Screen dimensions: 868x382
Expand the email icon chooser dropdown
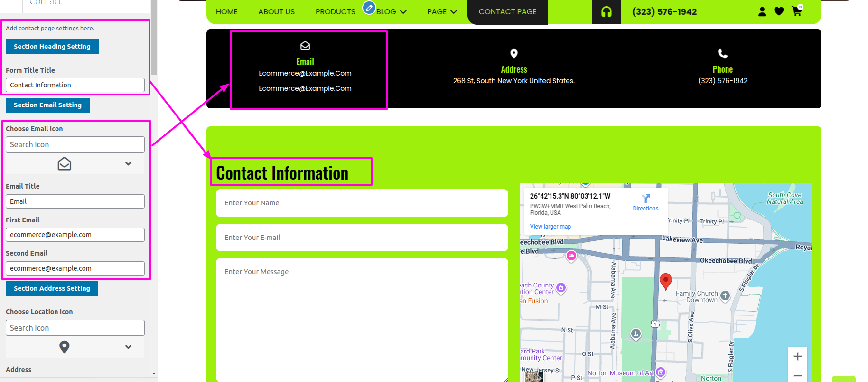[x=128, y=163]
